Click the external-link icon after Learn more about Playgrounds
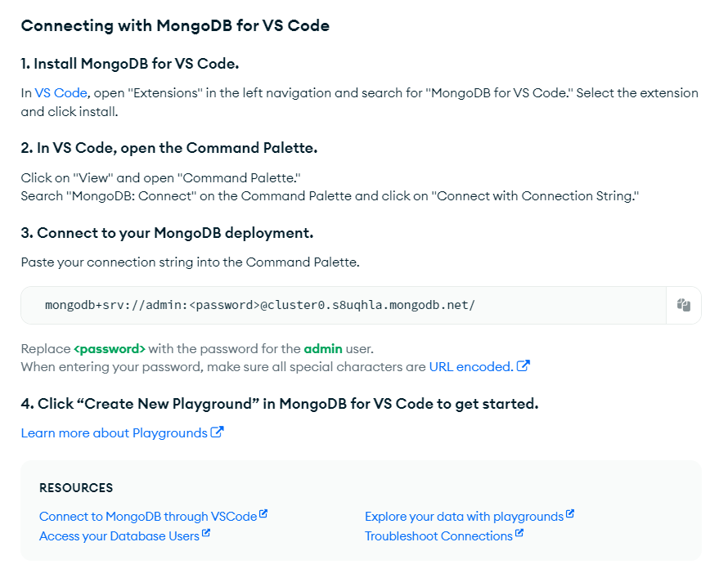The image size is (728, 569). (217, 432)
